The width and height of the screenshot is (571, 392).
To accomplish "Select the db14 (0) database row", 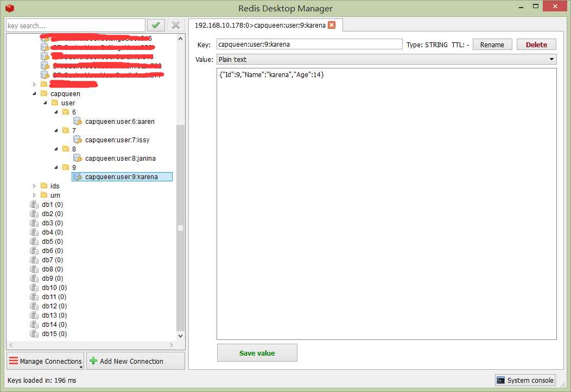I will [54, 325].
